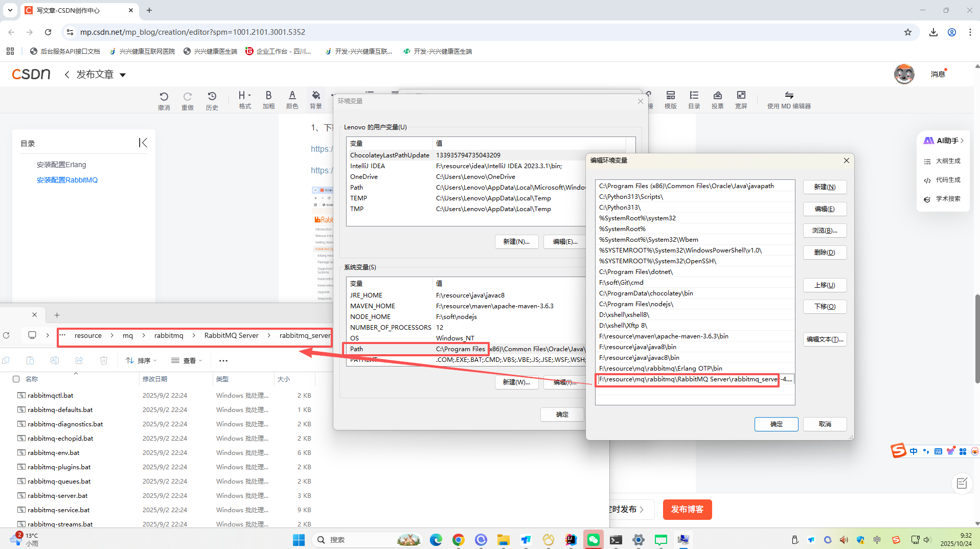This screenshot has height=549, width=980.
Task: Toggle widescreen (宽屏) mode
Action: click(741, 100)
